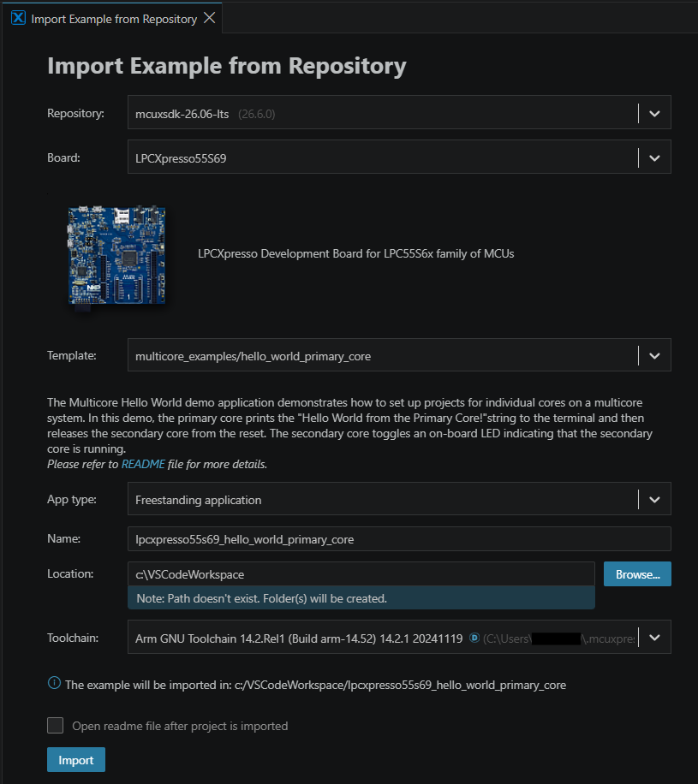Viewport: 698px width, 784px height.
Task: Enable Open readme file after import checkbox
Action: [55, 726]
